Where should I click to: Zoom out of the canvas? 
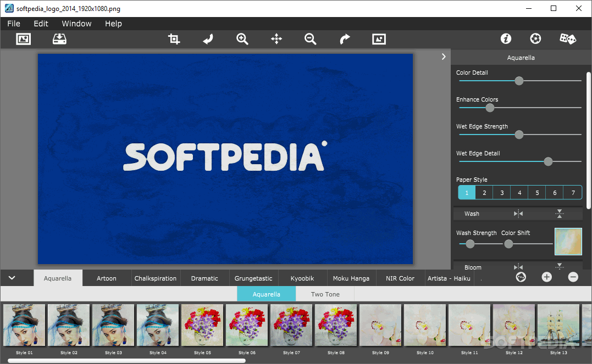(311, 39)
